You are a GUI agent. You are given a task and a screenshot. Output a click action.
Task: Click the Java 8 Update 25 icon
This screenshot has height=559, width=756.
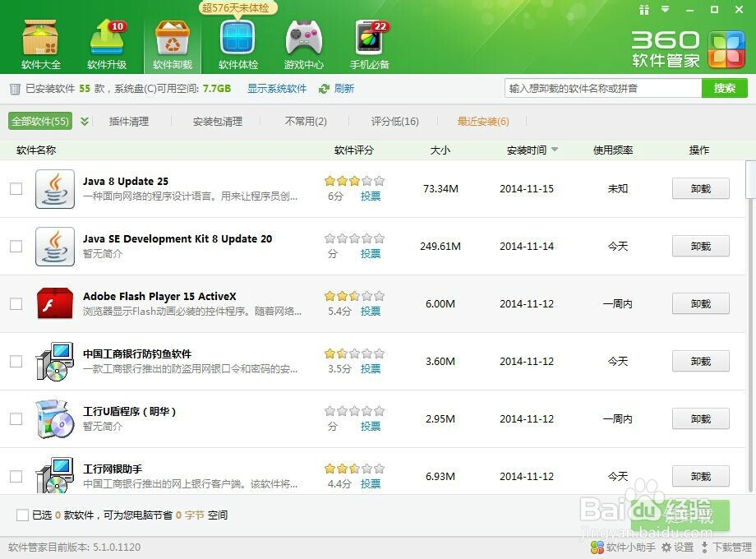pos(55,188)
